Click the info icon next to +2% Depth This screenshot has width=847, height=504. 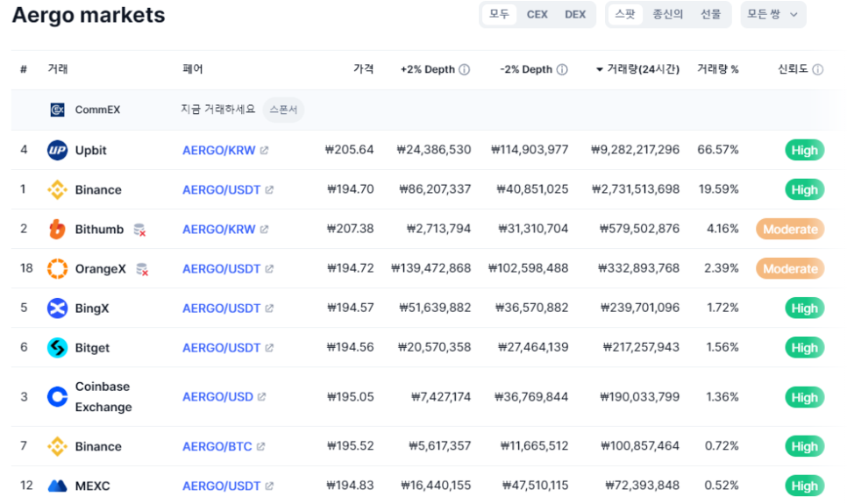click(x=464, y=69)
